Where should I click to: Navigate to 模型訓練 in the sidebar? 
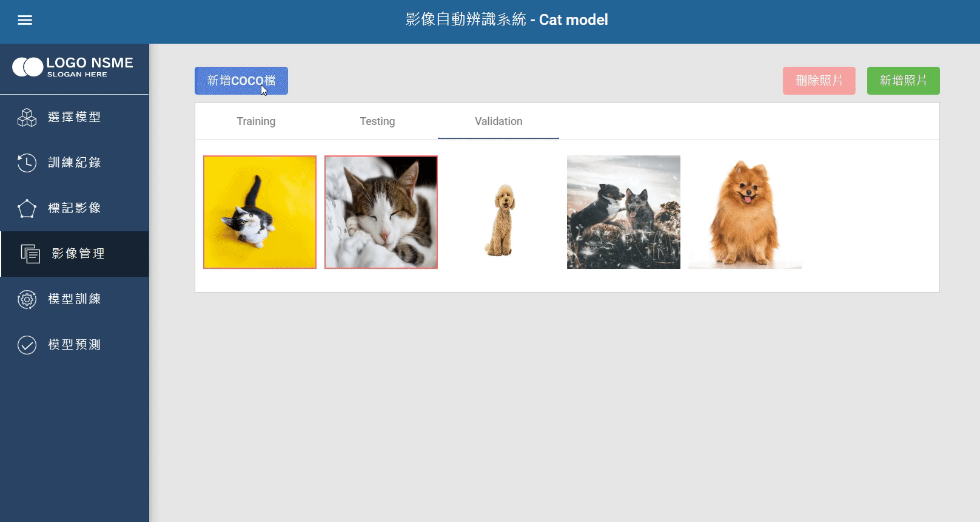point(75,299)
